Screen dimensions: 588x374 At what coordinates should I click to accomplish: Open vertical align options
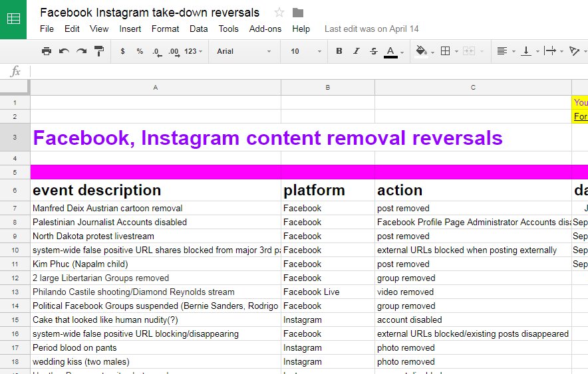[x=526, y=51]
